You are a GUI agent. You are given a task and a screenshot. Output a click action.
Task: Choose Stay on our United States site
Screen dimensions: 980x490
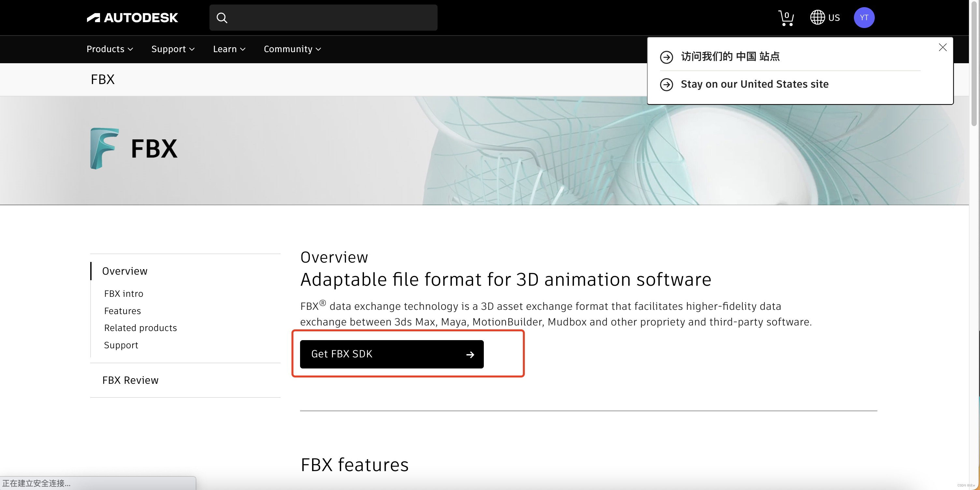click(x=754, y=84)
